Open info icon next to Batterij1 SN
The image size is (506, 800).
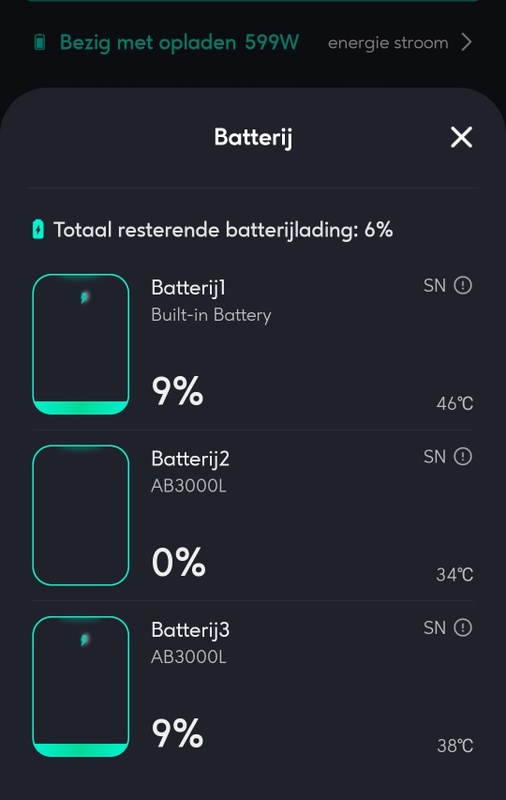click(463, 285)
